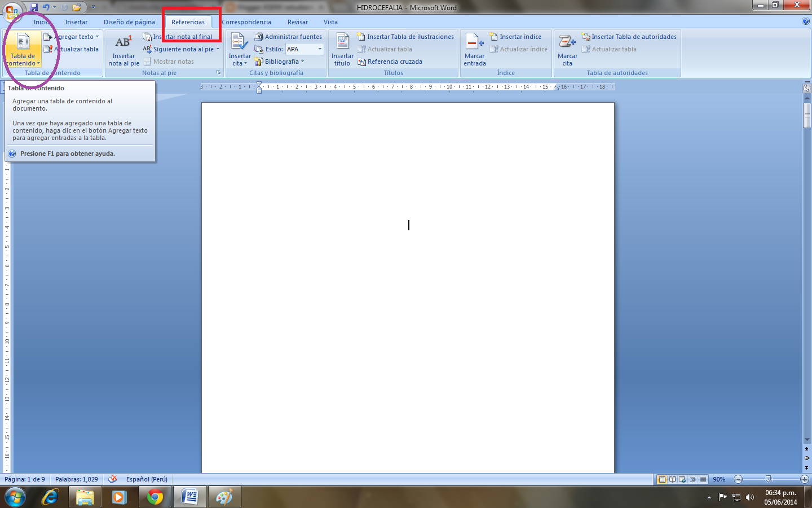
Task: Show hidden tray icons arrow
Action: click(x=709, y=497)
